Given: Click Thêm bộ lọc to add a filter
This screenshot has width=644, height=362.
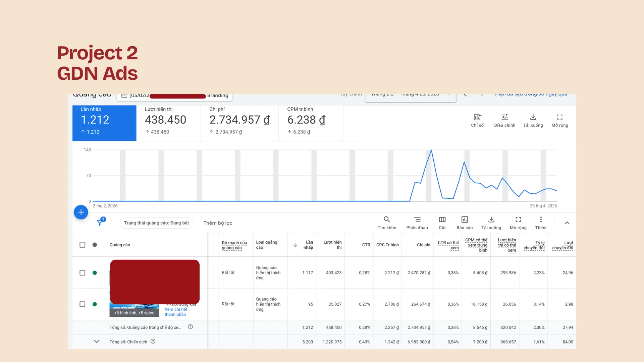Looking at the screenshot, I should pos(218,223).
